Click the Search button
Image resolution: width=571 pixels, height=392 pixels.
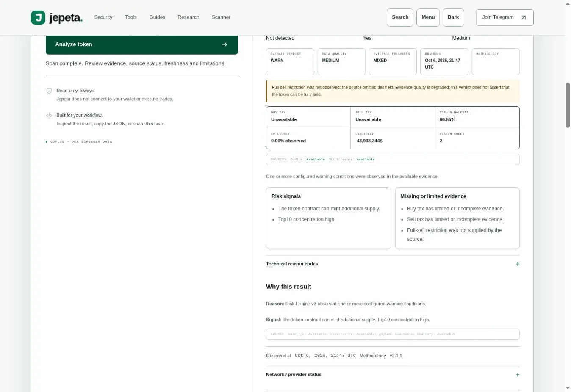[400, 17]
